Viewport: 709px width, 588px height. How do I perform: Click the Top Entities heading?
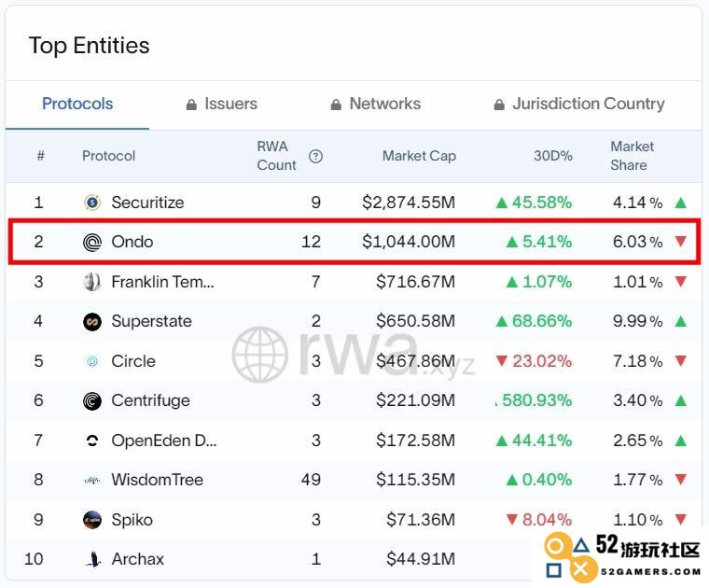click(x=89, y=46)
